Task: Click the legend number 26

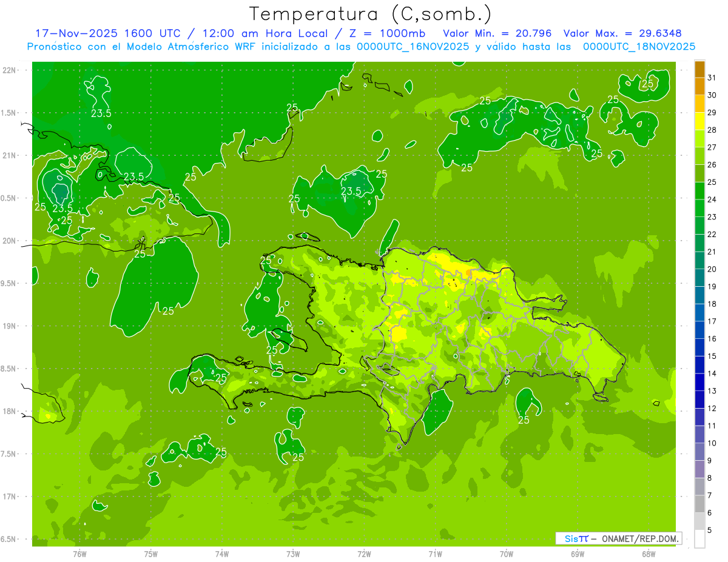Action: (712, 164)
